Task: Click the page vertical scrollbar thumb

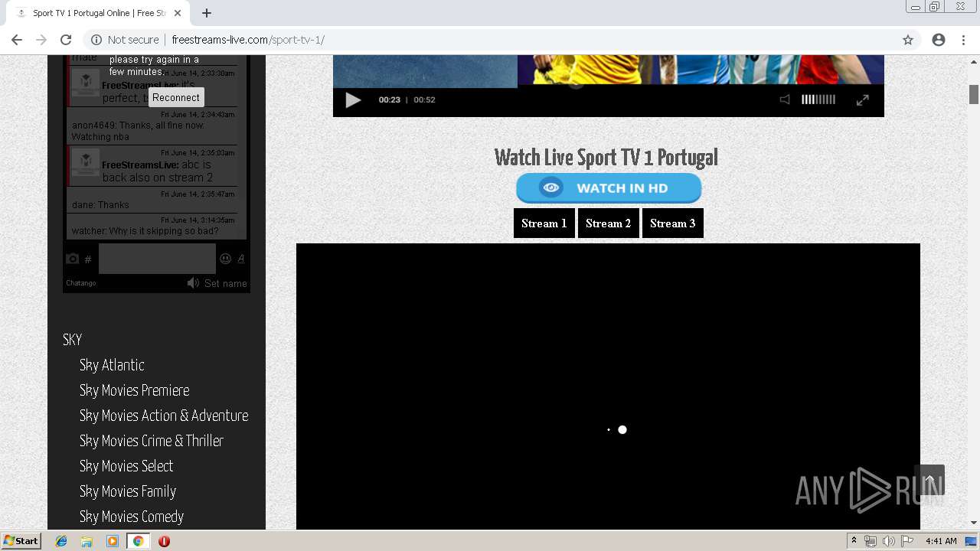Action: point(974,94)
